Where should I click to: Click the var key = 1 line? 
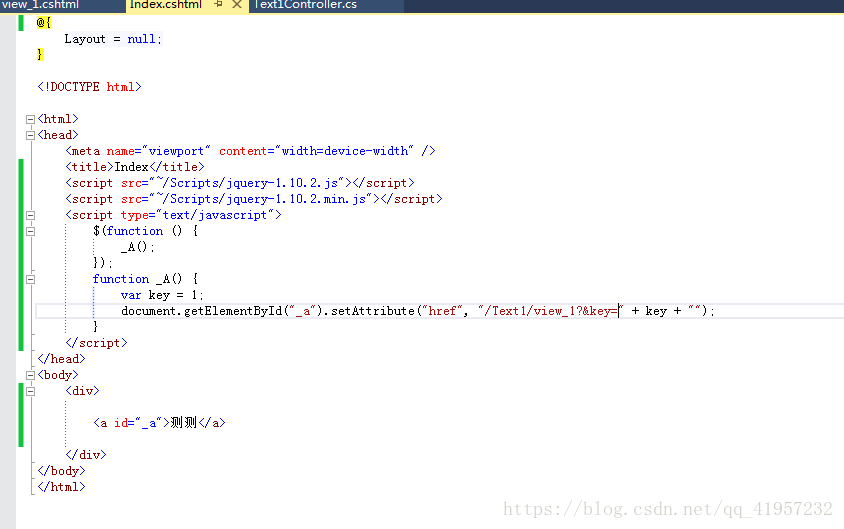162,295
